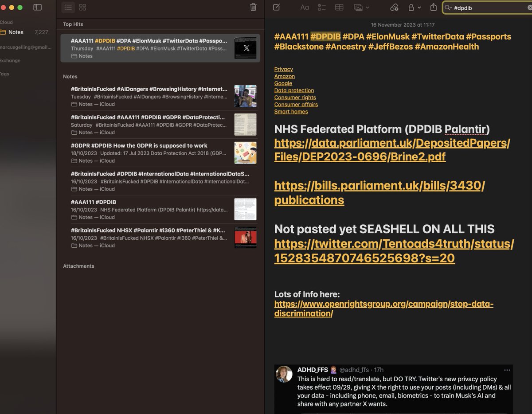Switch to gallery grid view
Image resolution: width=532 pixels, height=414 pixels.
click(82, 7)
